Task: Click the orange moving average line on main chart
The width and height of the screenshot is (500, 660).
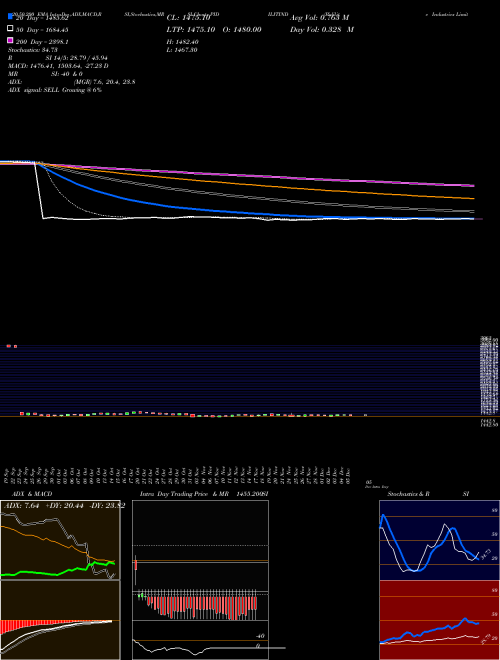Action: (x=253, y=185)
